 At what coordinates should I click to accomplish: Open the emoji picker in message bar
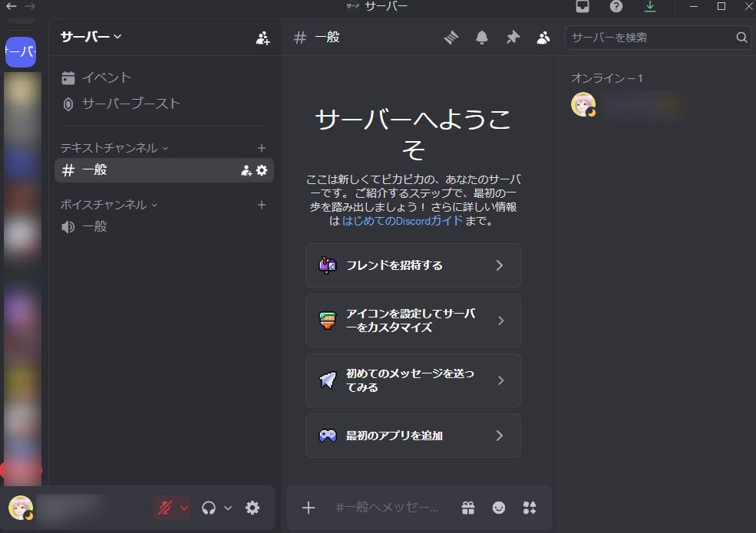499,508
